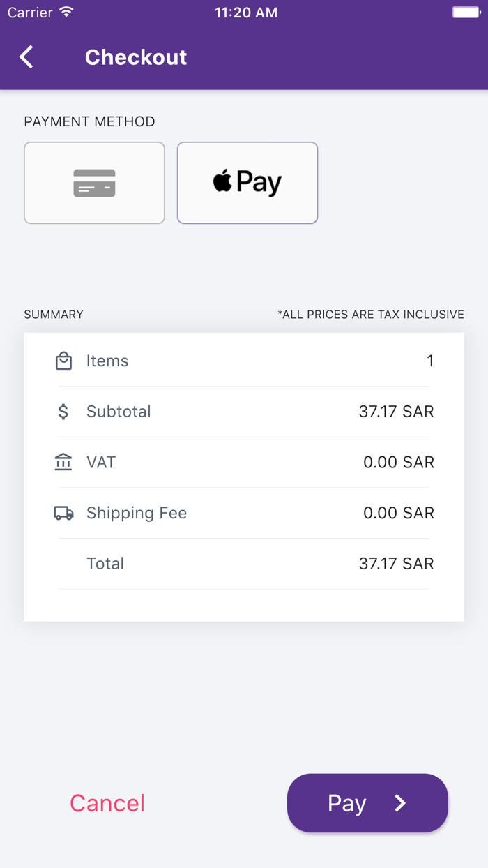Viewport: 488px width, 868px height.
Task: Tap the Subtotal 37.17 SAR amount
Action: tap(396, 412)
